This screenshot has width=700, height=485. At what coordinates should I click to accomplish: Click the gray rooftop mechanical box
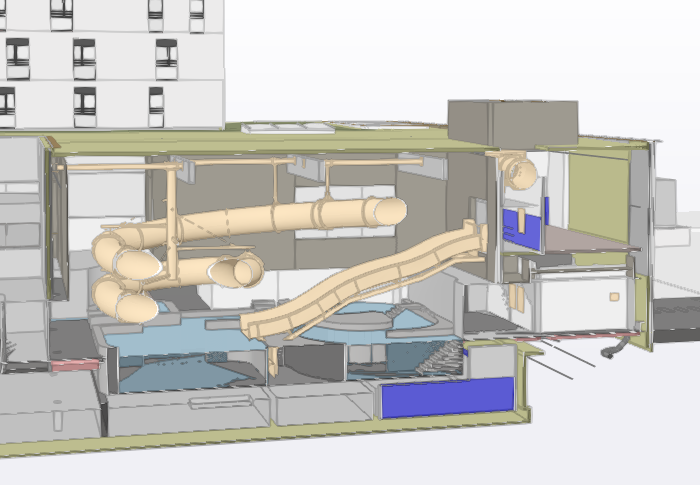pos(510,122)
